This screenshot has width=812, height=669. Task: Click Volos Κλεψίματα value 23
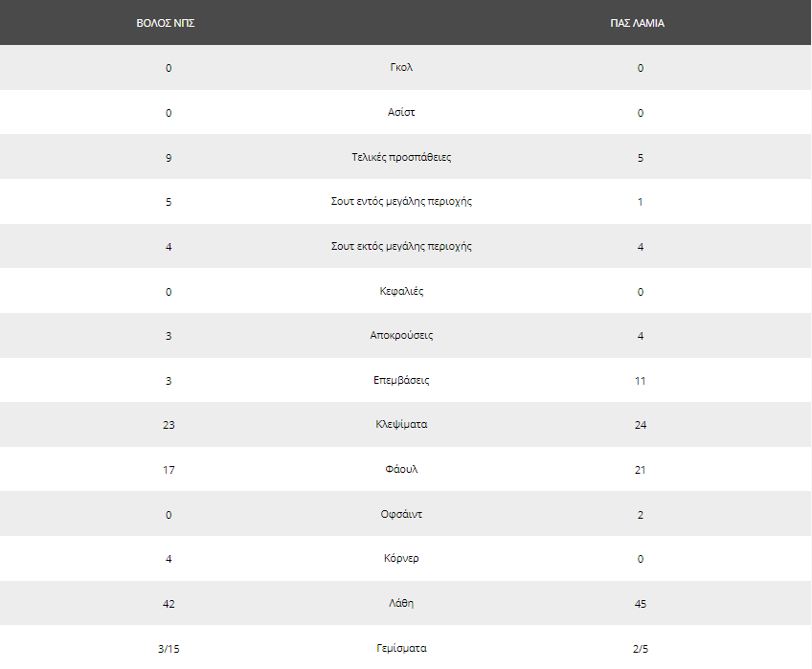pyautogui.click(x=169, y=425)
